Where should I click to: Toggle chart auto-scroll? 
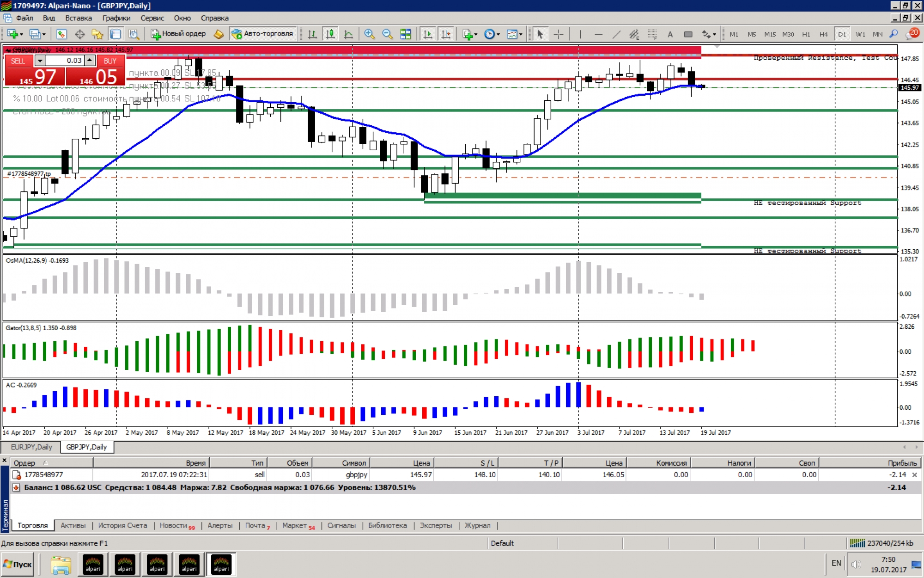coord(428,34)
